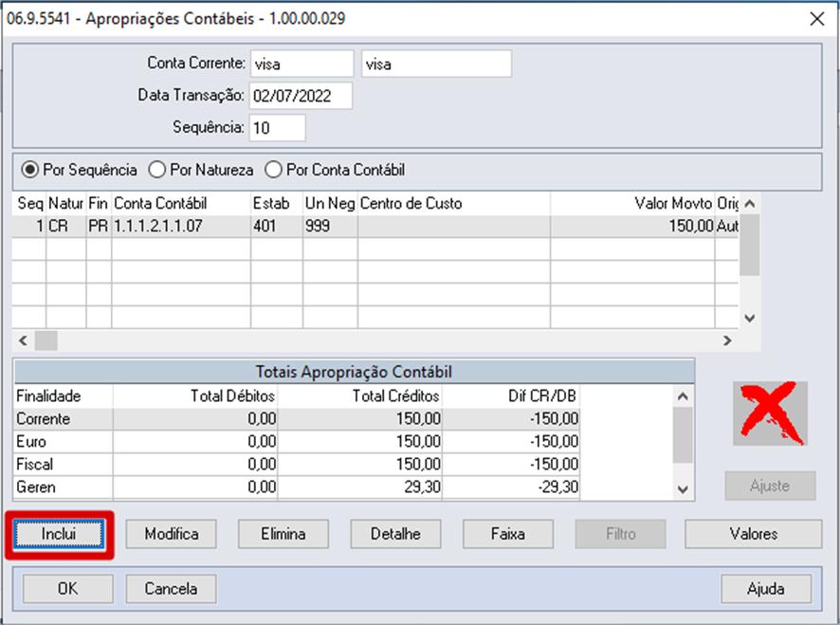
Task: Select the Por Natureza radio option
Action: pos(201,170)
